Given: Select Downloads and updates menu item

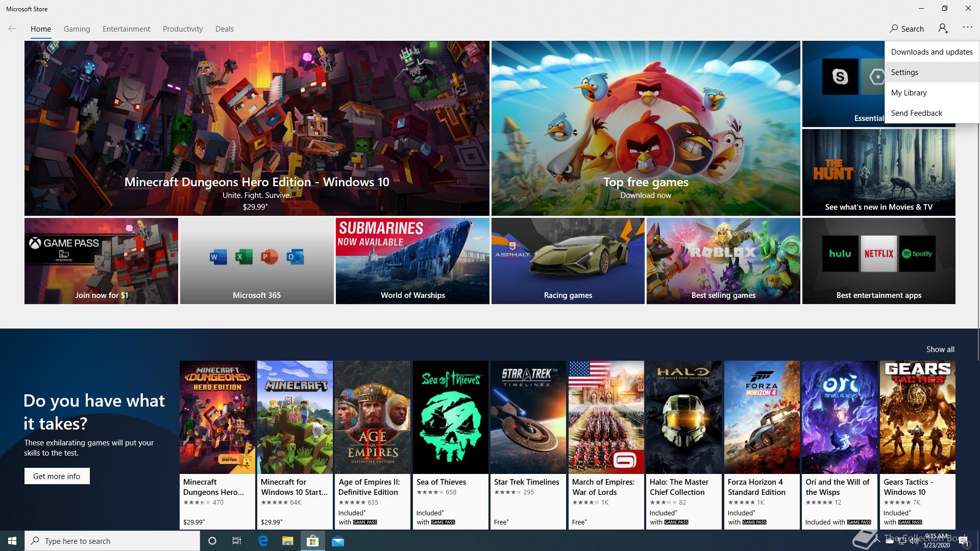Looking at the screenshot, I should (932, 52).
